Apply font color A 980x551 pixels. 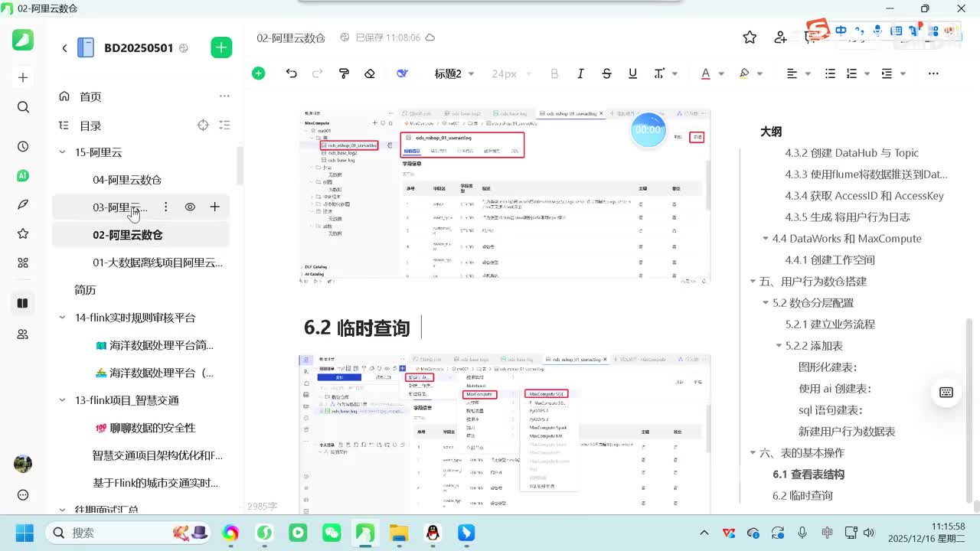click(x=705, y=73)
